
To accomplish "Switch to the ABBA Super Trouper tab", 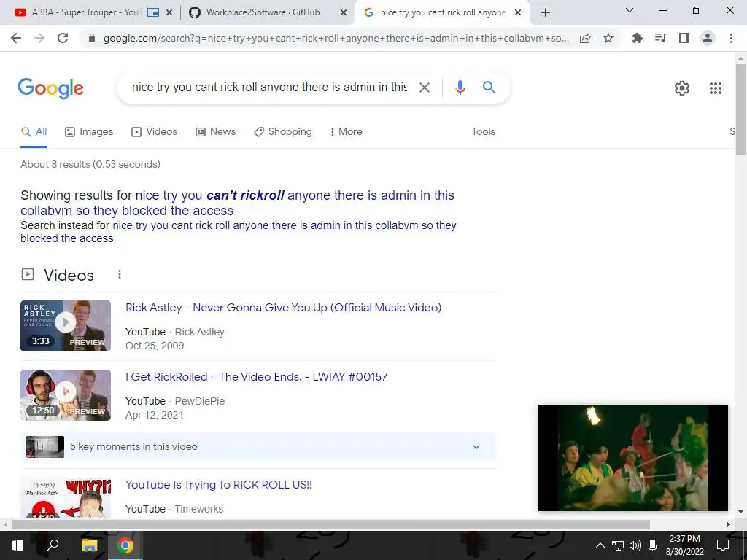I will (86, 12).
